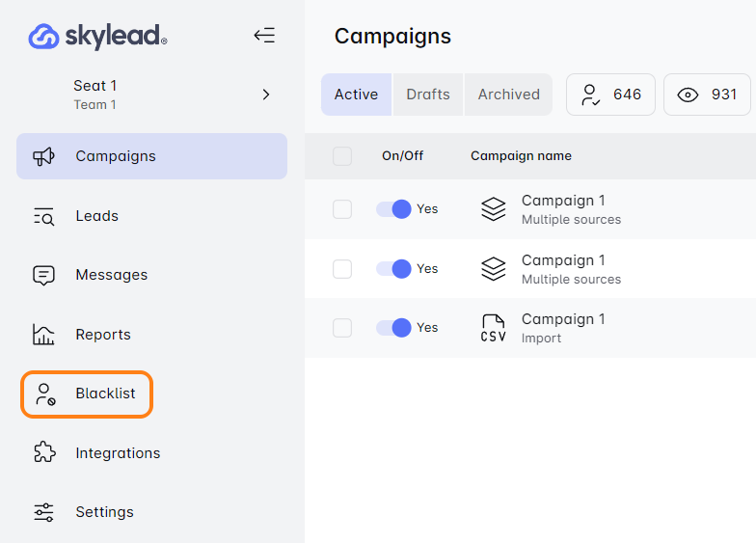
Task: Click the CSV import campaign icon
Action: 493,328
